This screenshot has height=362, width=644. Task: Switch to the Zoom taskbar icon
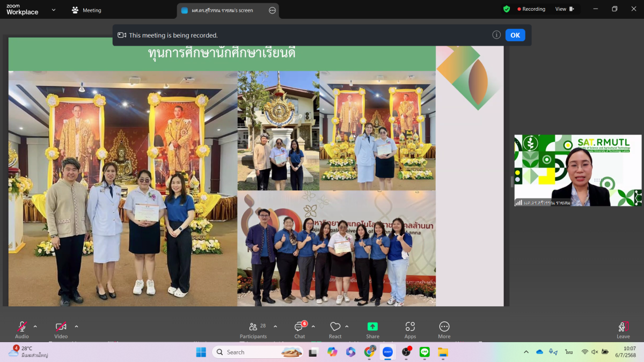click(388, 352)
